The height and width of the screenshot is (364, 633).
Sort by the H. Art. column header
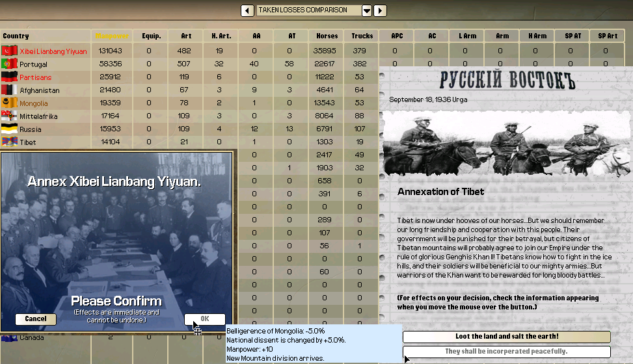pyautogui.click(x=221, y=36)
